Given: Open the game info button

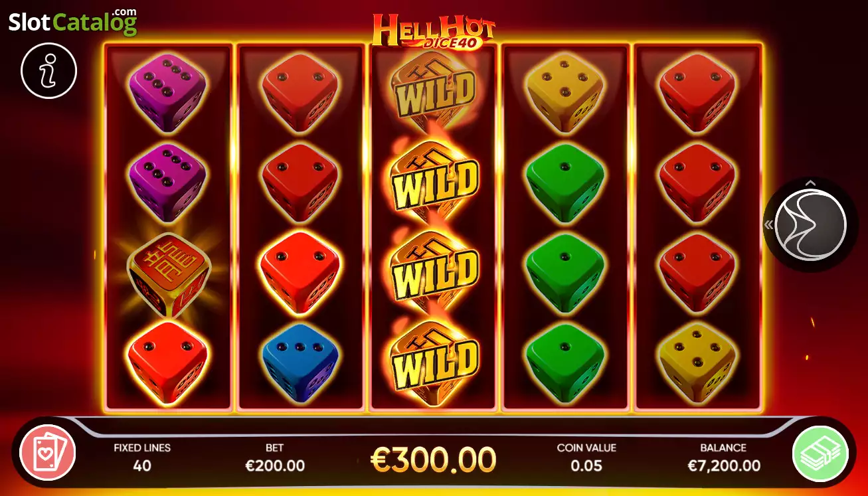Looking at the screenshot, I should click(49, 71).
